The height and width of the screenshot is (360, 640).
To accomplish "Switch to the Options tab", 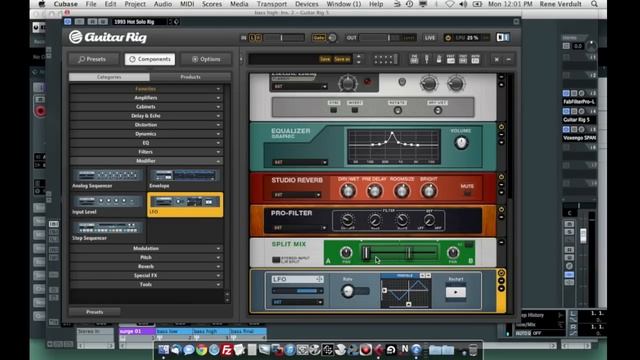I will 206,59.
